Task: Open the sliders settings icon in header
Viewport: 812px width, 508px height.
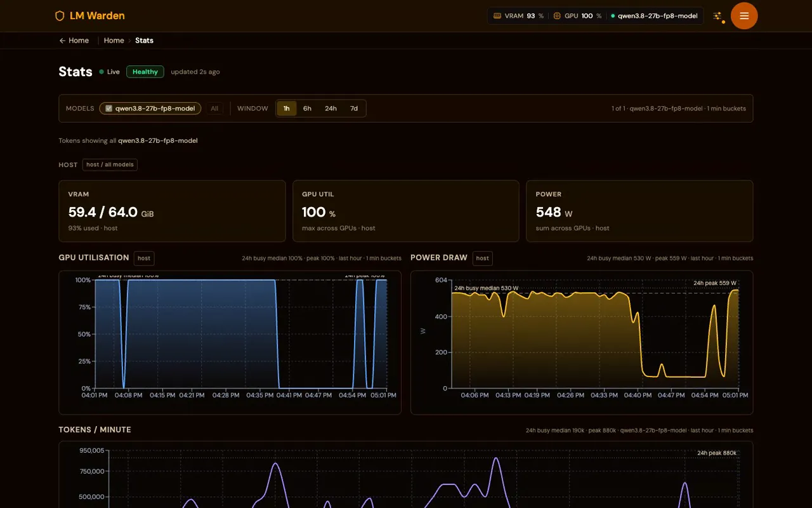Action: tap(717, 16)
